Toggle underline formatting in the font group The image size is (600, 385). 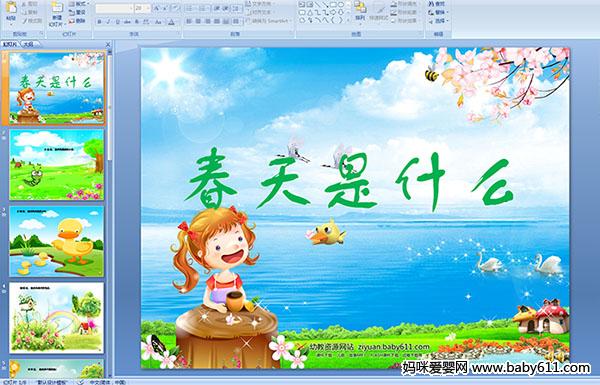click(117, 22)
